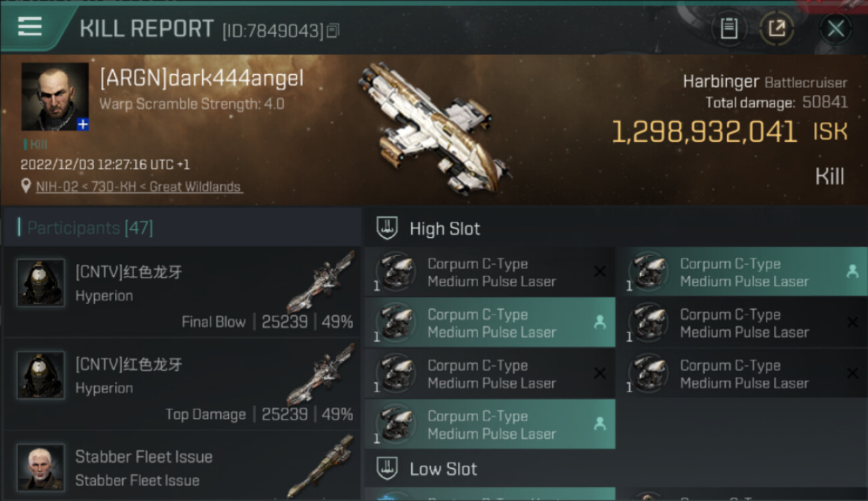Screen dimensions: 868x501
Task: Open dark444angel pilot portrait
Action: [55, 97]
